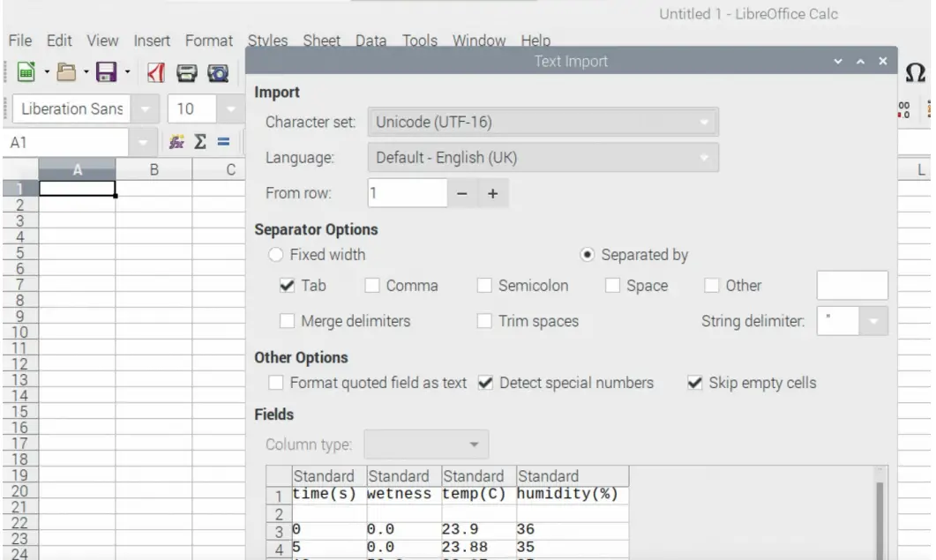Image resolution: width=936 pixels, height=560 pixels.
Task: Open the View menu
Action: [102, 41]
